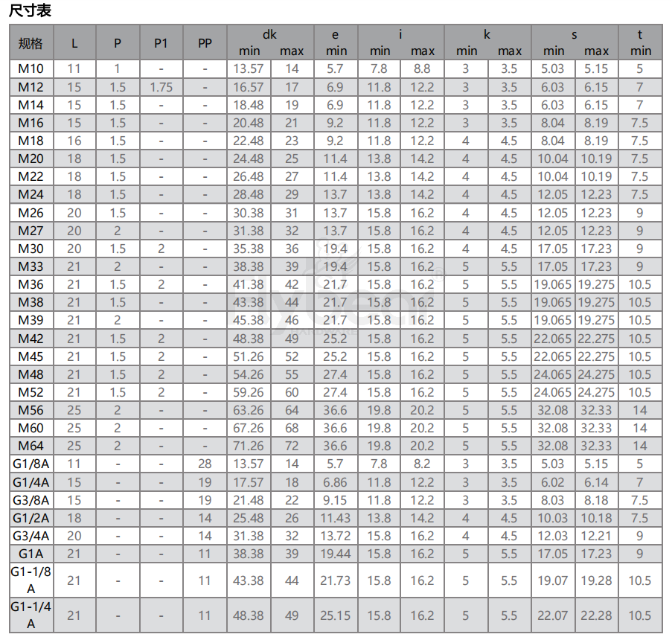Click the G3/4A row label

click(31, 536)
